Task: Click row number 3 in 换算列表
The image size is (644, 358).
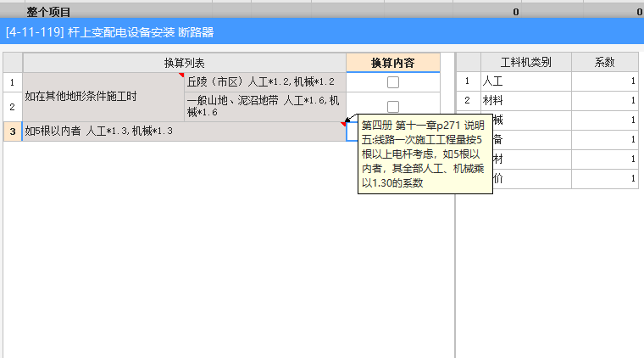Action: (x=13, y=131)
